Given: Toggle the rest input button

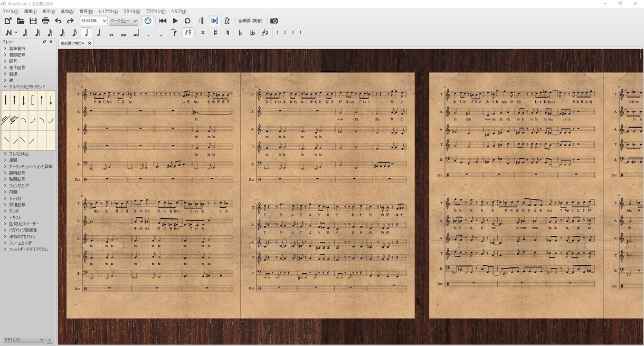Looking at the screenshot, I should pyautogui.click(x=188, y=33).
